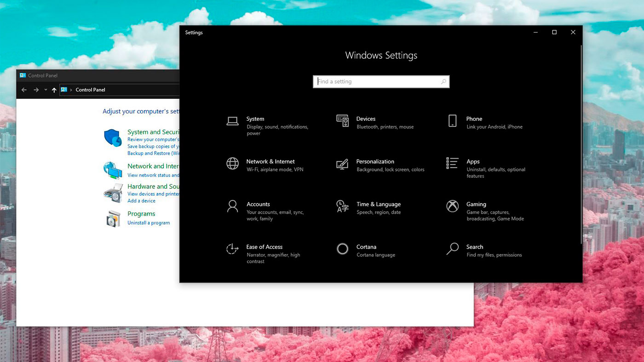Open the Phone title in Settings

[474, 119]
